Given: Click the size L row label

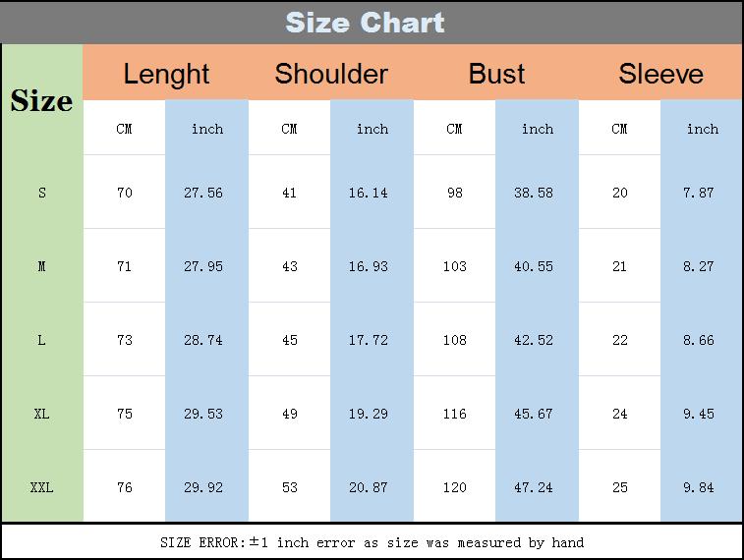Looking at the screenshot, I should click(42, 340).
